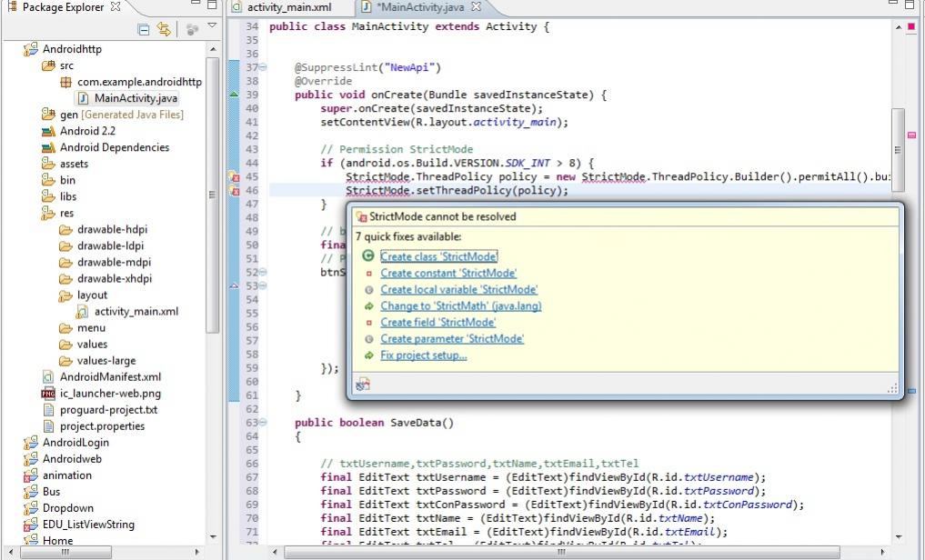
Task: Select project.properties file
Action: coord(102,426)
